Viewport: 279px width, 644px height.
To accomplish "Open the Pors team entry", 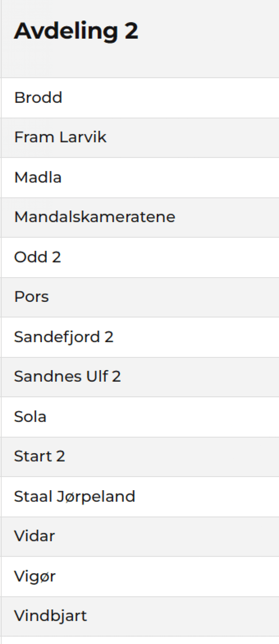I will (x=140, y=297).
